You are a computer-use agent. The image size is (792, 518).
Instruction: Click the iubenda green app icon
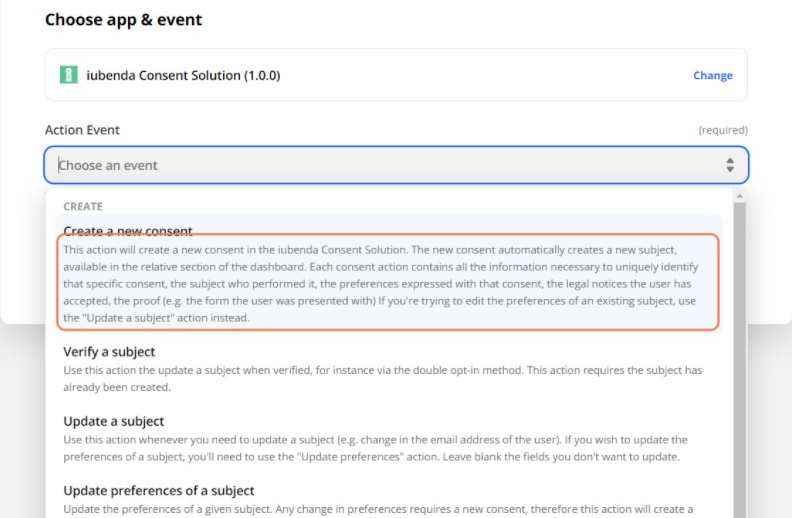(x=68, y=75)
